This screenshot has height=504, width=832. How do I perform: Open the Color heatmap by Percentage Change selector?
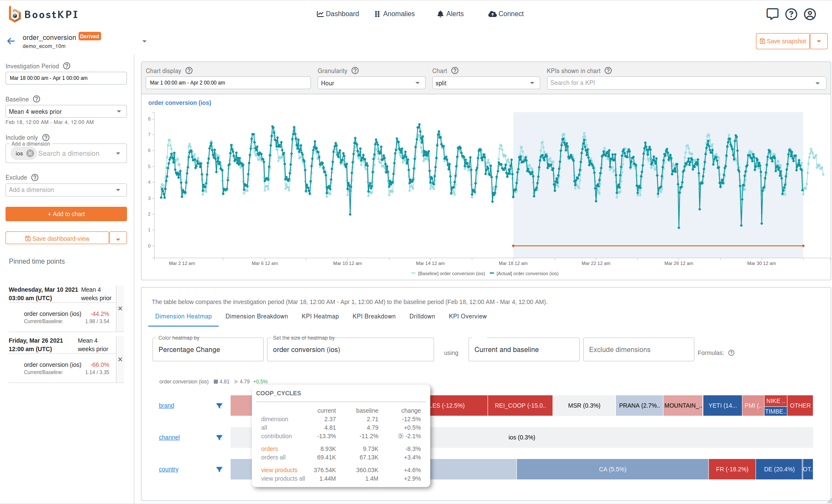[208, 349]
